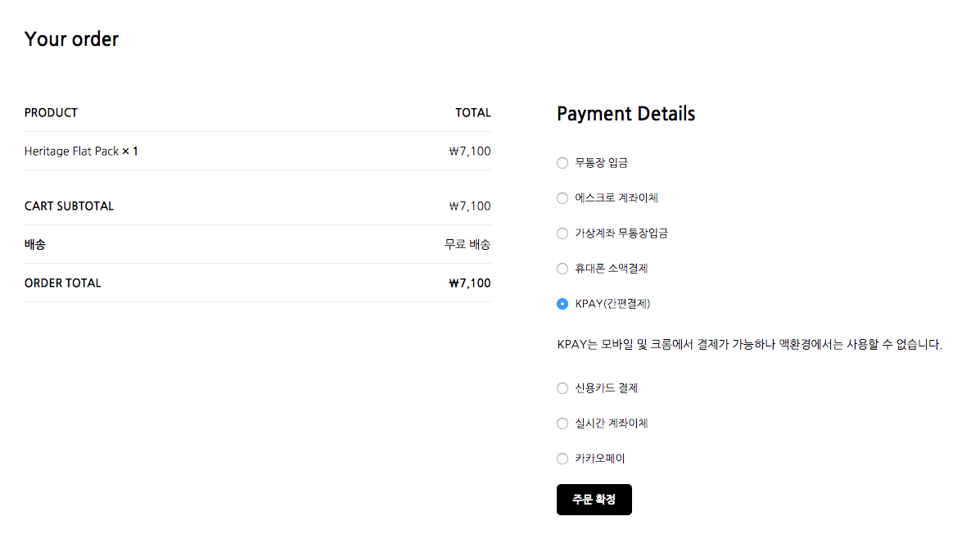Click the 카카오페이 label text
This screenshot has height=548, width=980.
[x=600, y=459]
